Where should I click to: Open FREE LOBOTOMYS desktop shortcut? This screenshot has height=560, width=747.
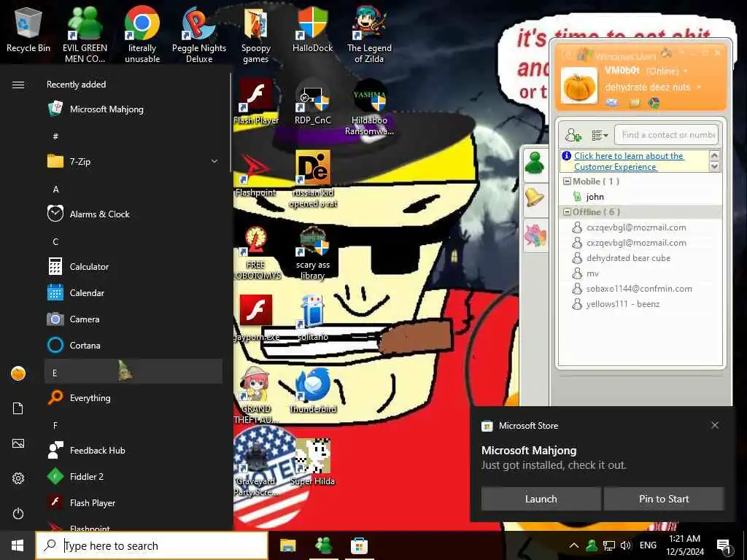tap(256, 252)
